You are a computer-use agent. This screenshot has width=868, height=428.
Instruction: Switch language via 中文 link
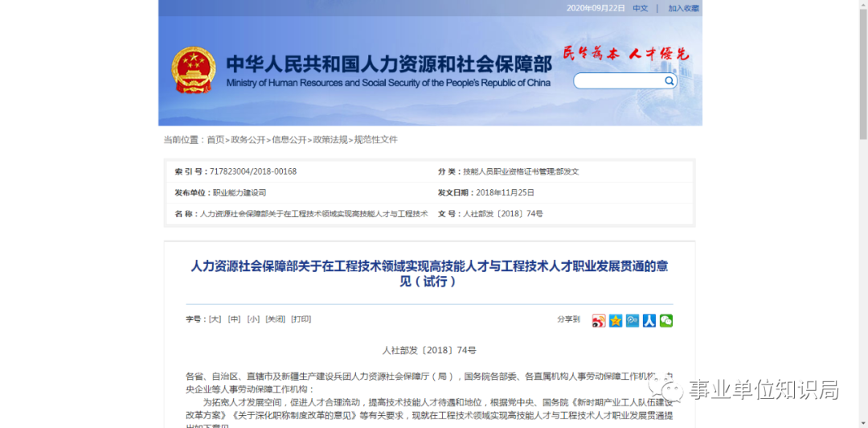pyautogui.click(x=640, y=8)
